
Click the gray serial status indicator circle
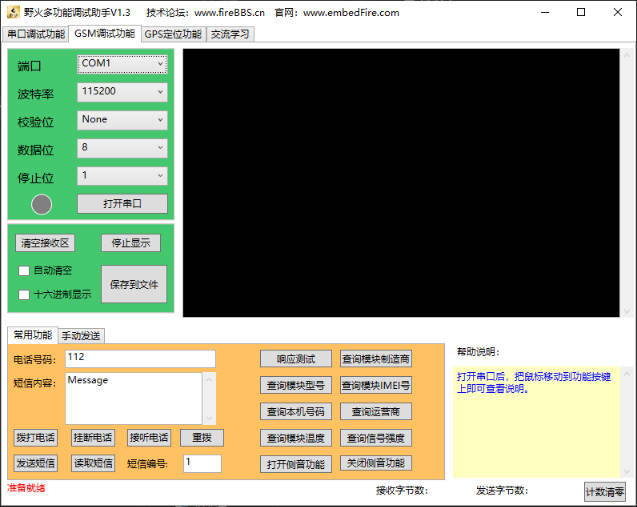[41, 204]
